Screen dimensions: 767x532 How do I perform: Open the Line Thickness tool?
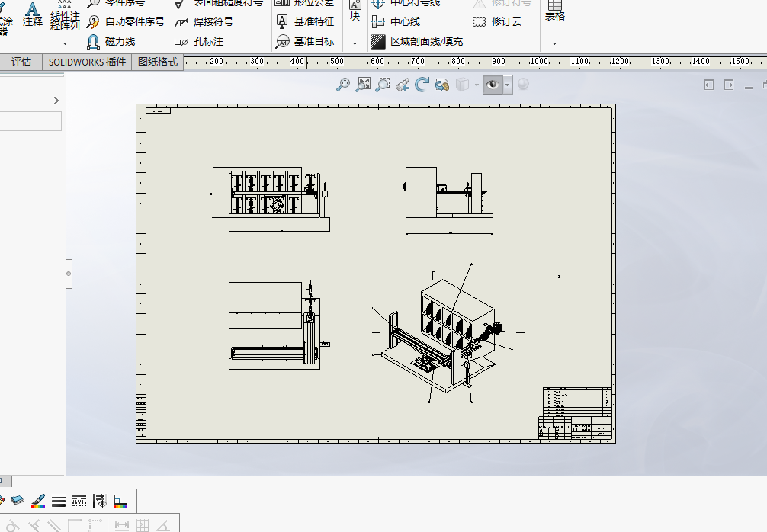tap(58, 500)
